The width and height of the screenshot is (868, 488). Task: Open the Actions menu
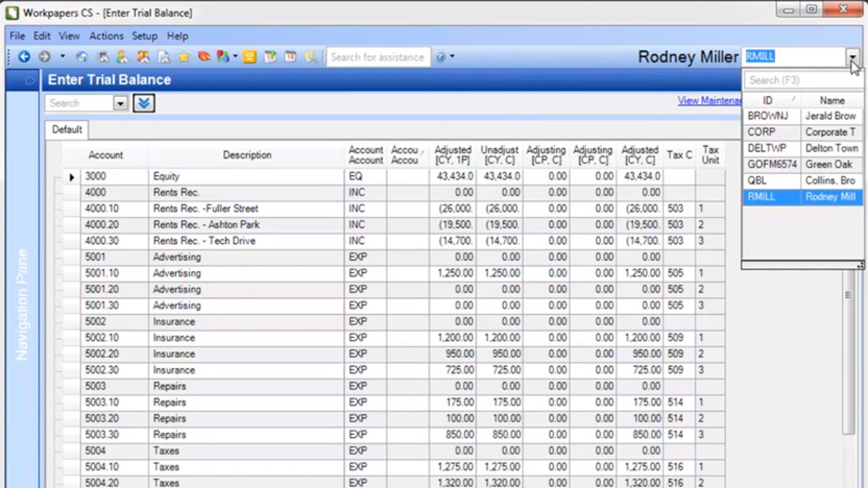point(106,36)
